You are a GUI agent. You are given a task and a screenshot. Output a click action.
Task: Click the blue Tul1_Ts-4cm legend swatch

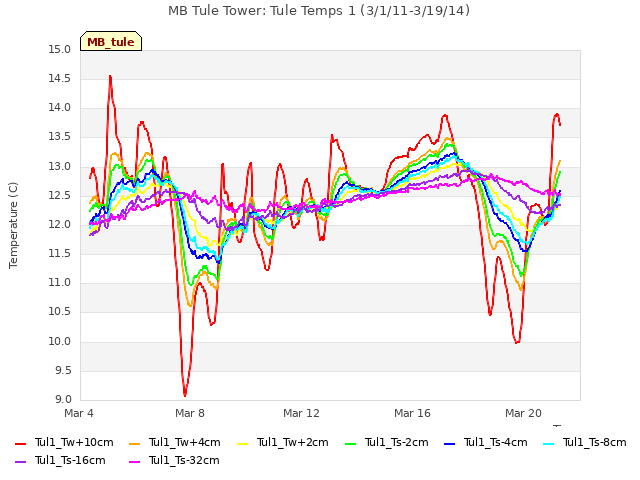point(449,444)
